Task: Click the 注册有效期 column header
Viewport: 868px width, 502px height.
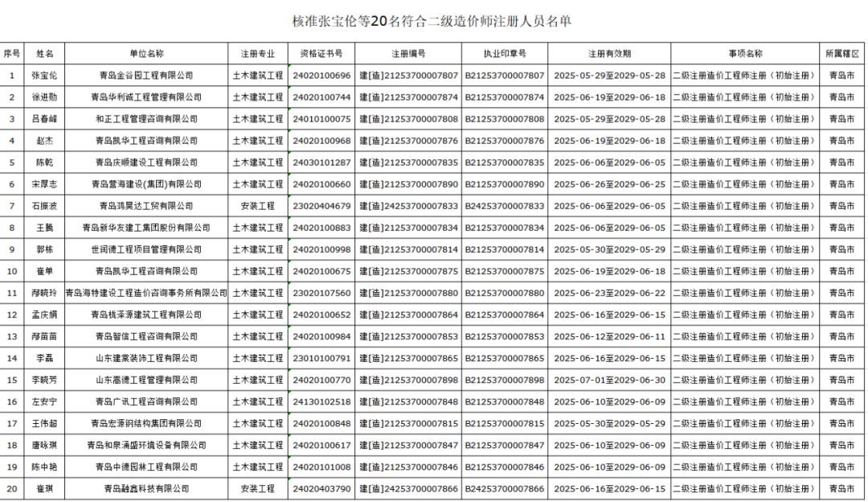Action: (x=609, y=54)
